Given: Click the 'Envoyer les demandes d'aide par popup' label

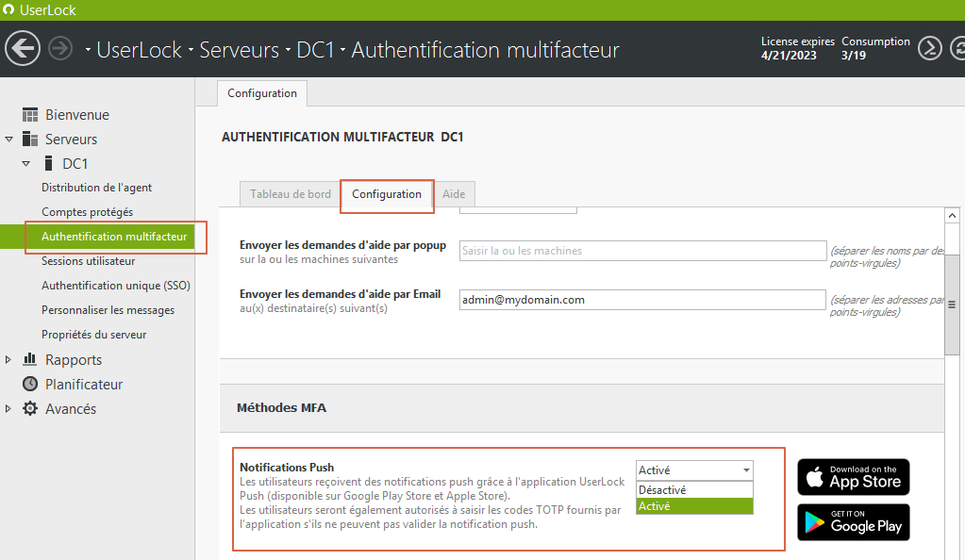Looking at the screenshot, I should (342, 245).
